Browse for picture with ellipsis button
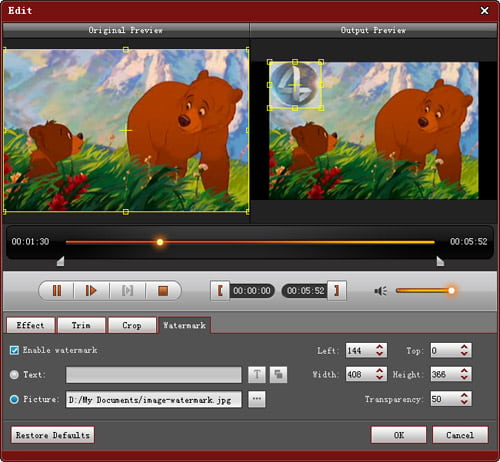This screenshot has width=500, height=462. (257, 399)
